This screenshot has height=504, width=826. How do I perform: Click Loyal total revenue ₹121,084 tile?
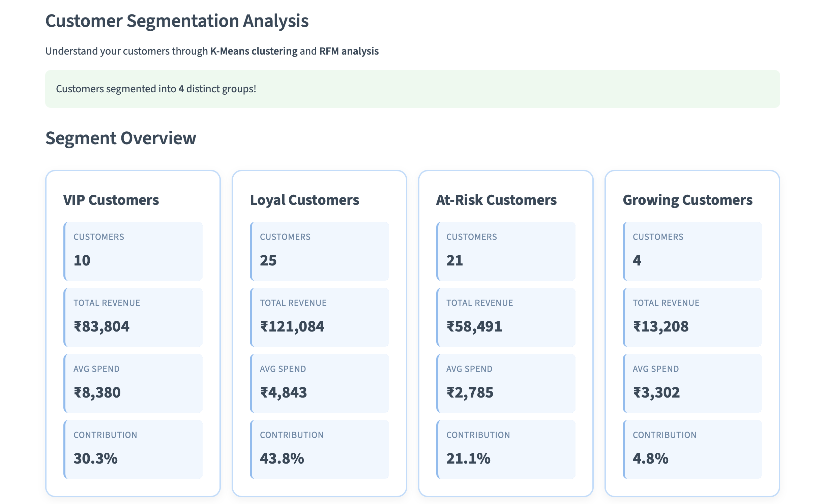click(319, 317)
